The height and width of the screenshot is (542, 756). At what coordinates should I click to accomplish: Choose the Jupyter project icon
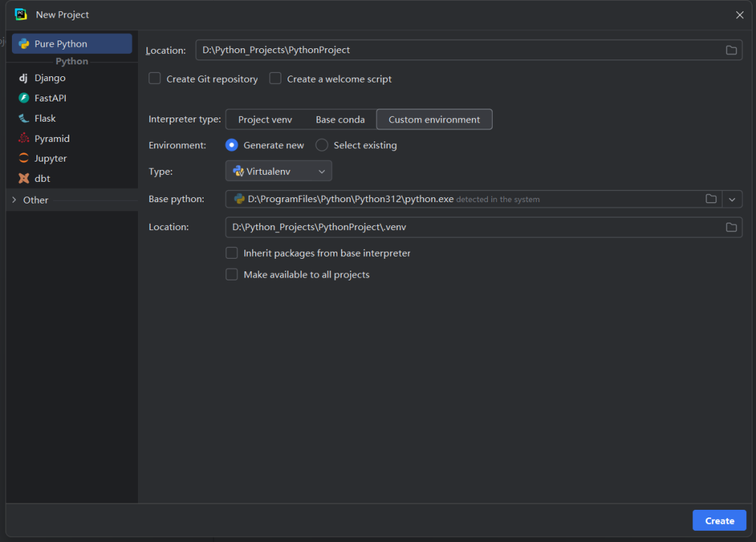click(x=24, y=159)
